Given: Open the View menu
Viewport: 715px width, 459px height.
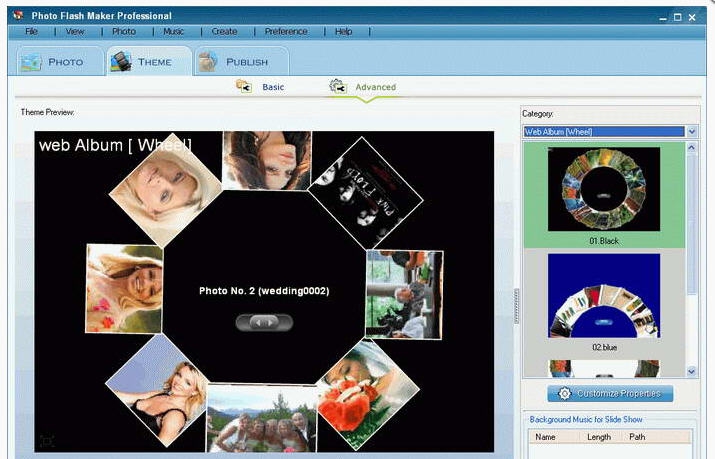Looking at the screenshot, I should (x=75, y=31).
